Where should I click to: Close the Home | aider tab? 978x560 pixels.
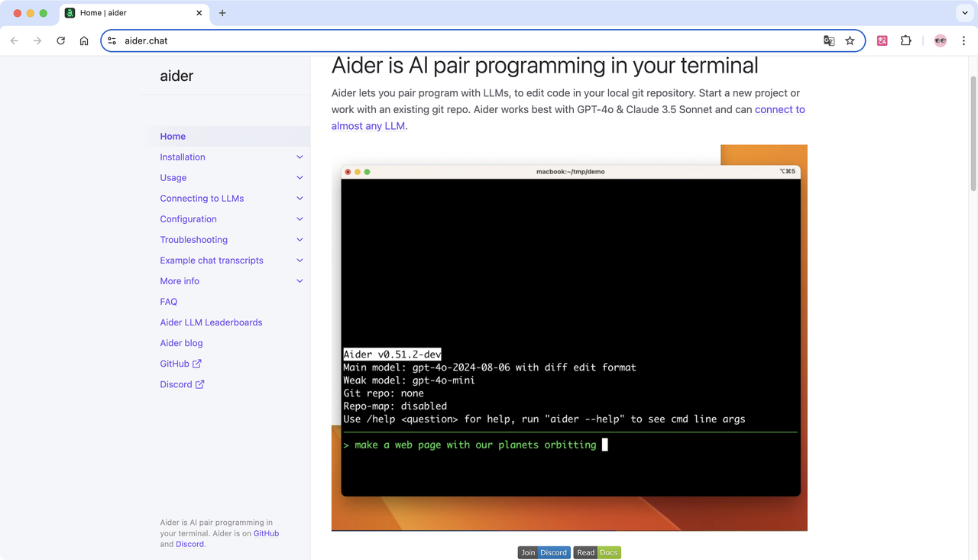point(199,13)
